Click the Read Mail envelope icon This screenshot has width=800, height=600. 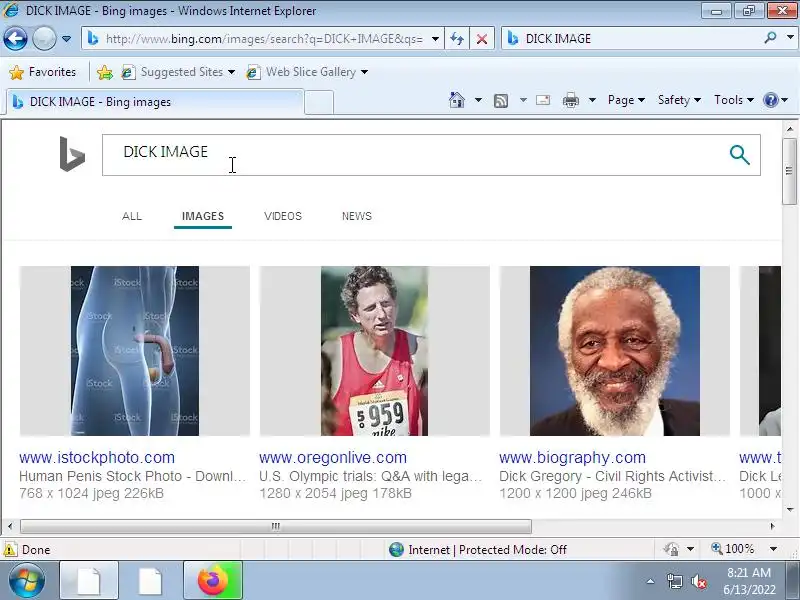coord(543,100)
